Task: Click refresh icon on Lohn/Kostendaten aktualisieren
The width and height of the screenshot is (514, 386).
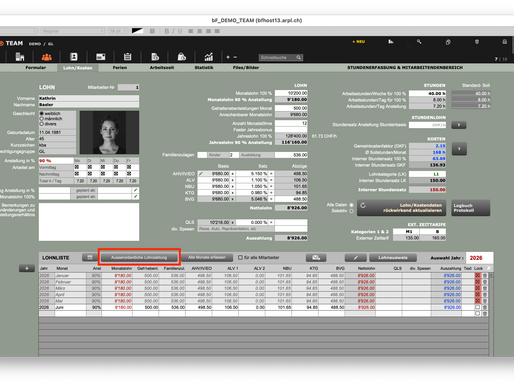Action: pos(363,206)
